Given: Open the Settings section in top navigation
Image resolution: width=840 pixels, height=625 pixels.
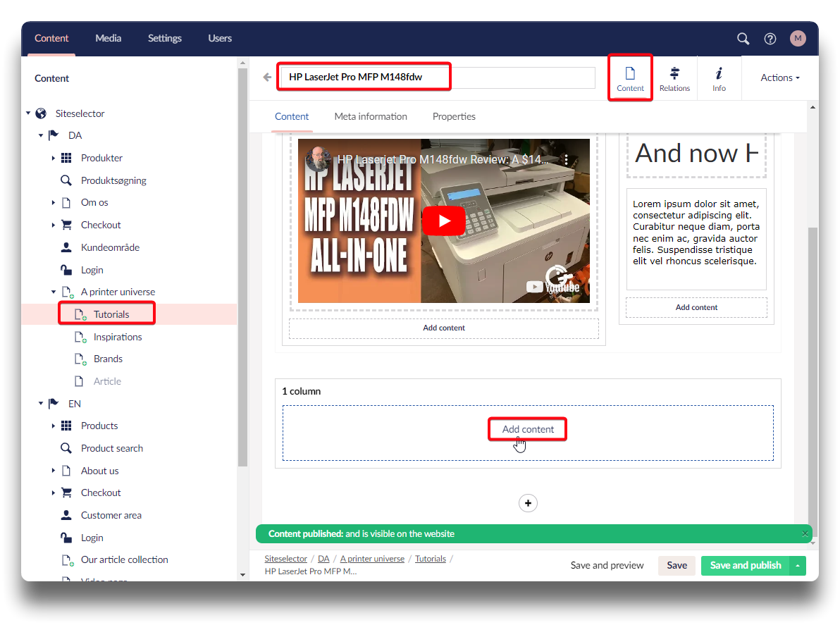Looking at the screenshot, I should pyautogui.click(x=164, y=39).
